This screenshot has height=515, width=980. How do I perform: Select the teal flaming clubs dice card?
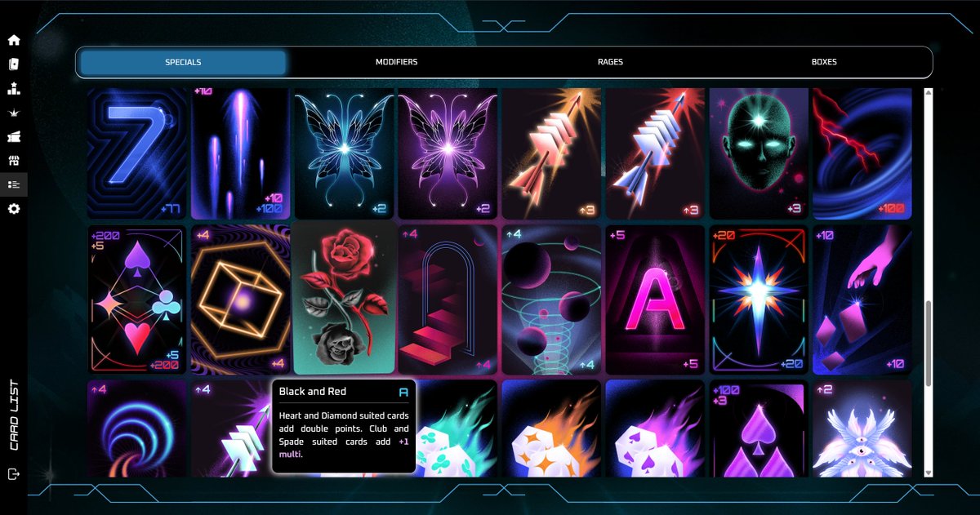pos(456,428)
